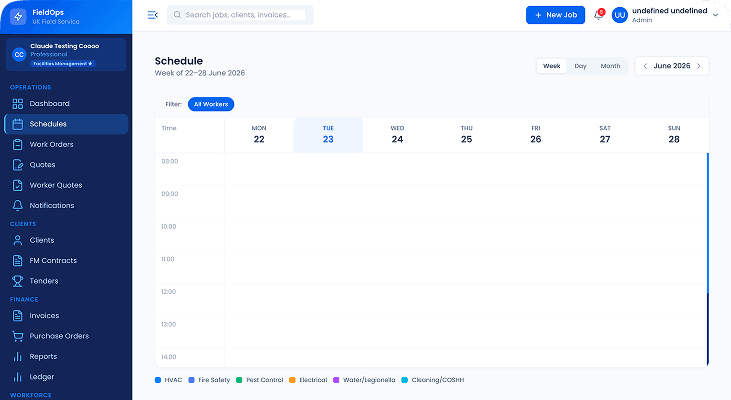This screenshot has height=400, width=731.
Task: Open FM Contracts page
Action: [66, 261]
